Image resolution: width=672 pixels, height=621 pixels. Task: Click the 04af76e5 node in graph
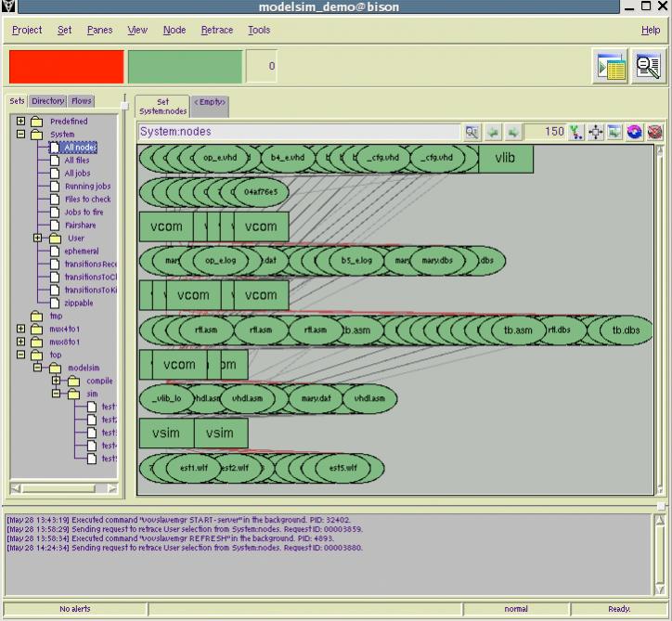pyautogui.click(x=261, y=192)
